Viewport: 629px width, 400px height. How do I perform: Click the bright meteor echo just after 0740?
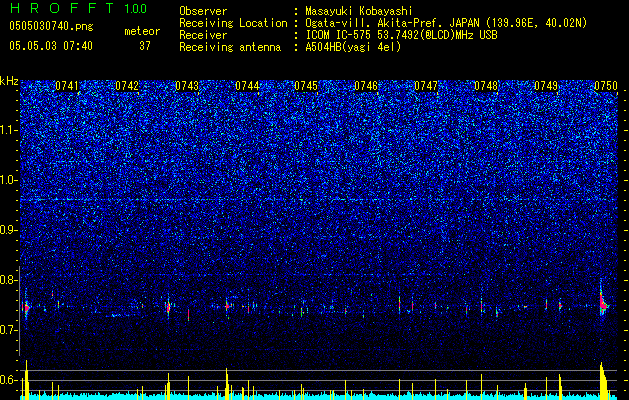(26, 308)
